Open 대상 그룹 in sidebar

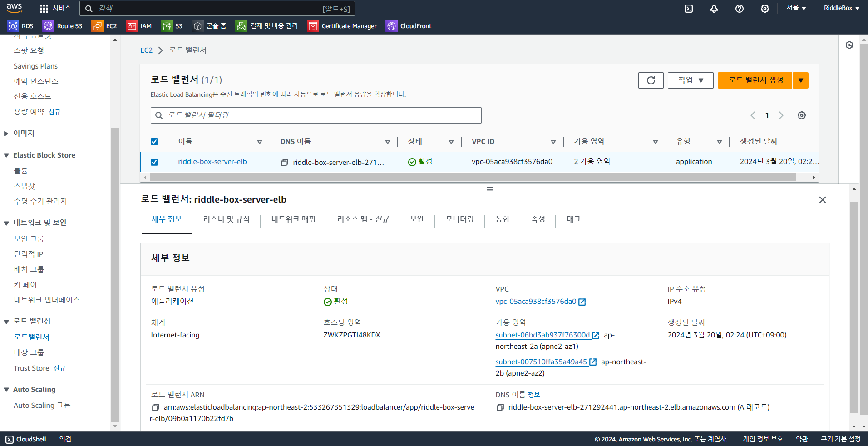click(x=29, y=352)
